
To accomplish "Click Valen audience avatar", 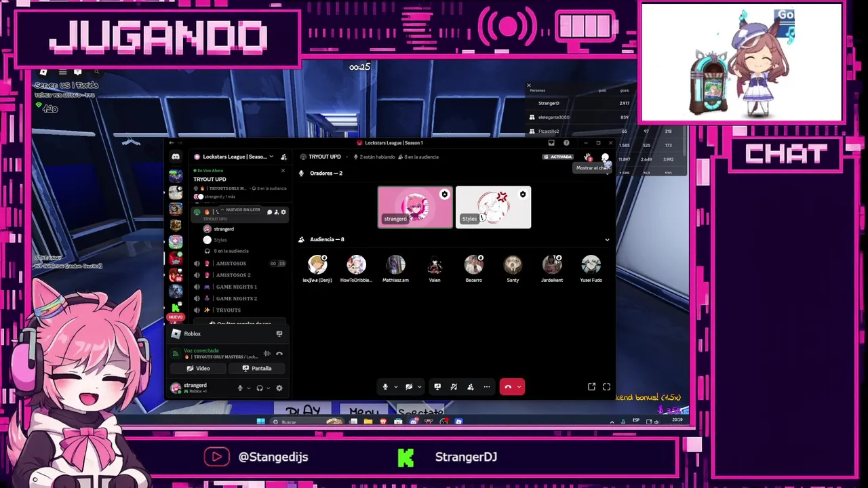I will click(435, 264).
